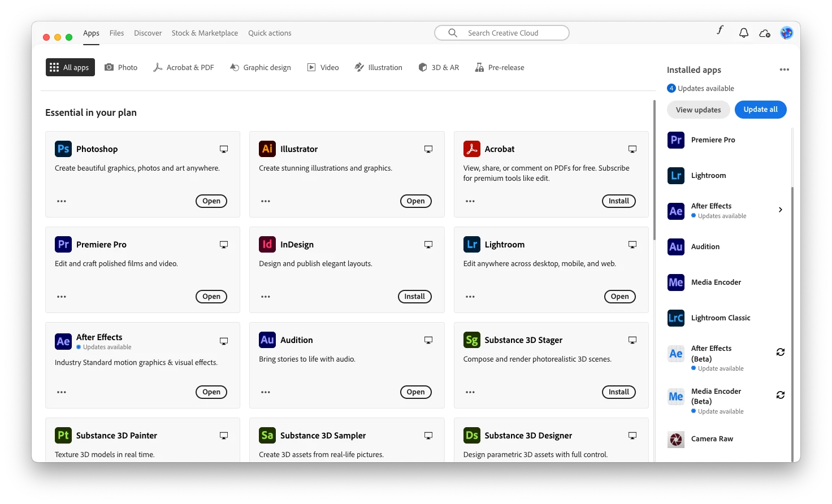Open the Lightroom card's more options menu
This screenshot has height=504, width=832.
470,297
